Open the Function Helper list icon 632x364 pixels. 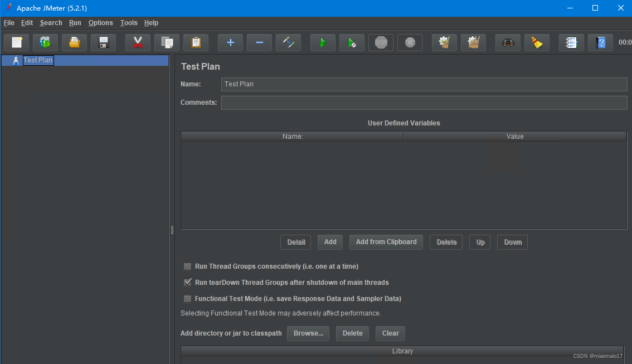pyautogui.click(x=571, y=42)
